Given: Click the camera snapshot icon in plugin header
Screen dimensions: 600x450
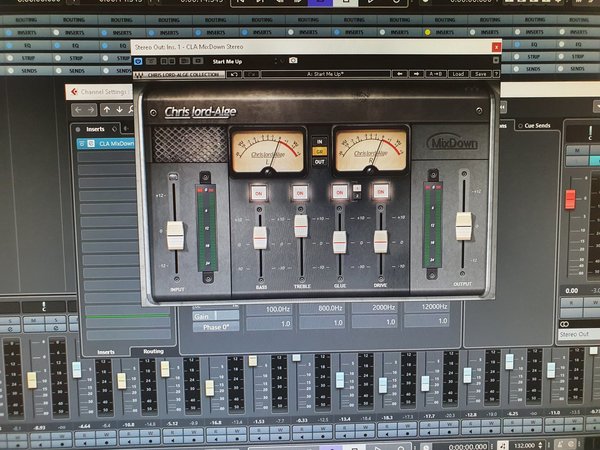Looking at the screenshot, I should coord(293,60).
